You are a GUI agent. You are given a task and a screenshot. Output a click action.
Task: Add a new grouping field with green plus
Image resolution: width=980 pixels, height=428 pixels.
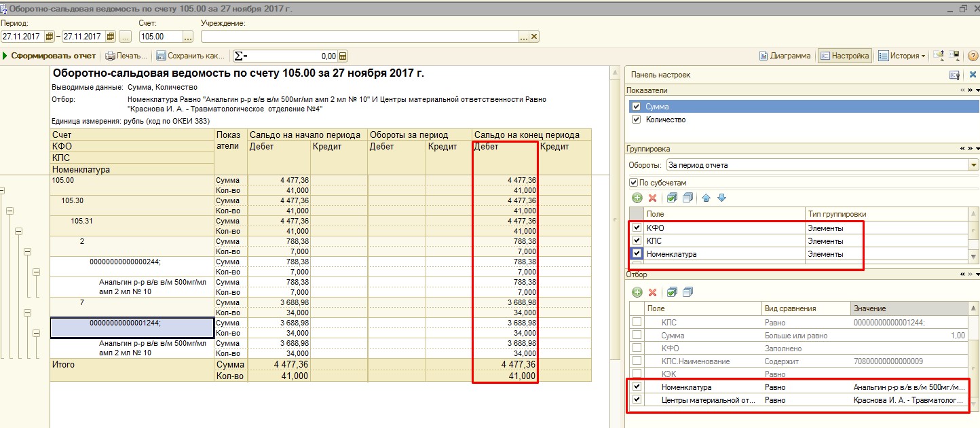[637, 198]
